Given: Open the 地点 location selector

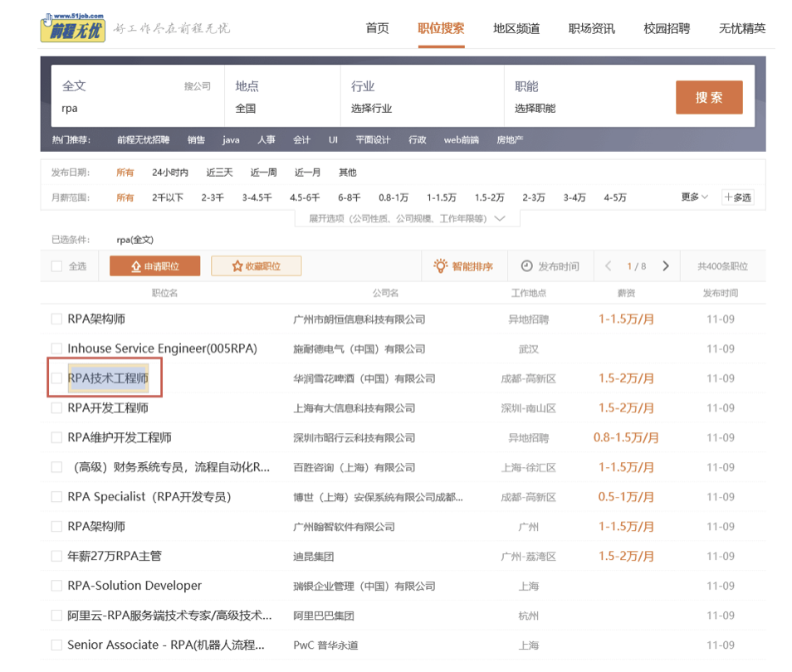Looking at the screenshot, I should [x=282, y=96].
